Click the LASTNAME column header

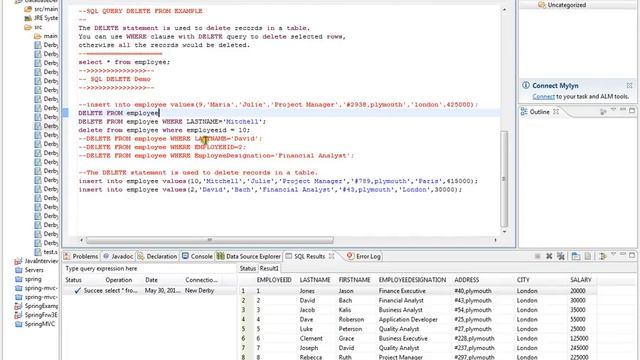(x=315, y=280)
